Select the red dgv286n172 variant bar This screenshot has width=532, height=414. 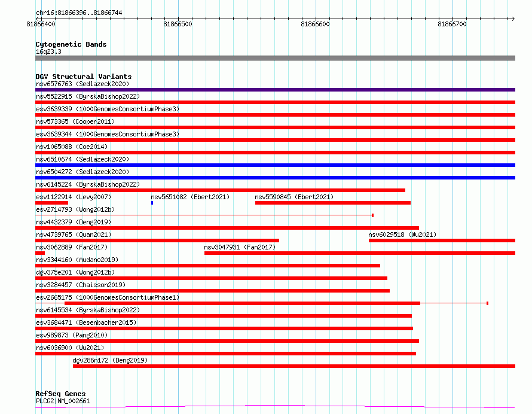coord(294,366)
